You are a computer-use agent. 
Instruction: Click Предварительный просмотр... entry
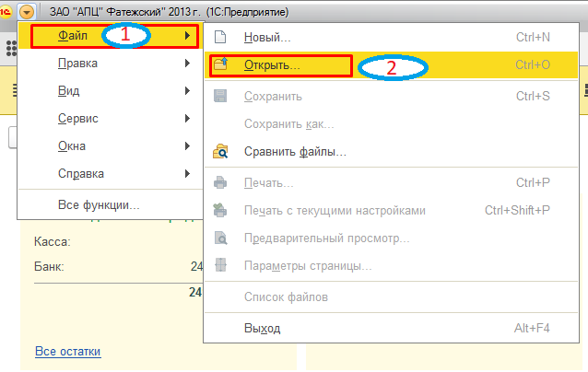391,238
